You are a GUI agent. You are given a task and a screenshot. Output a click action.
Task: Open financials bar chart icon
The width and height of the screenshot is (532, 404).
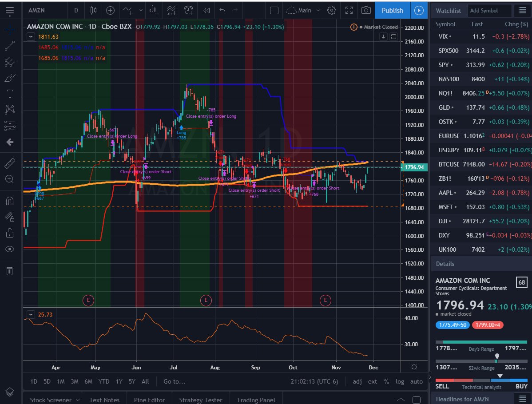point(154,11)
